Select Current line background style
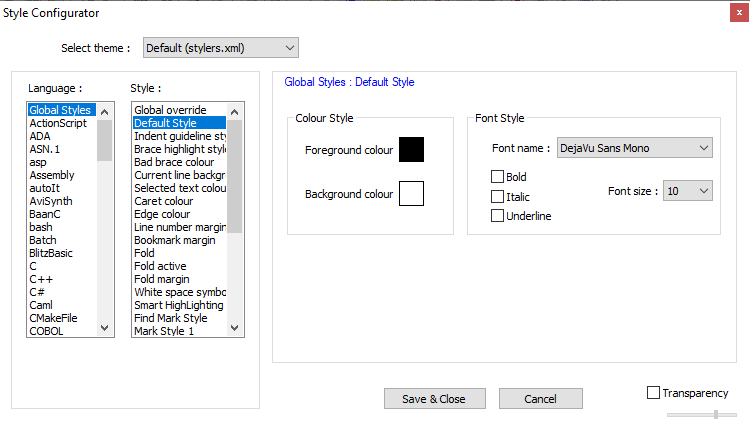Screen dimensions: 750x426 pyautogui.click(x=179, y=175)
